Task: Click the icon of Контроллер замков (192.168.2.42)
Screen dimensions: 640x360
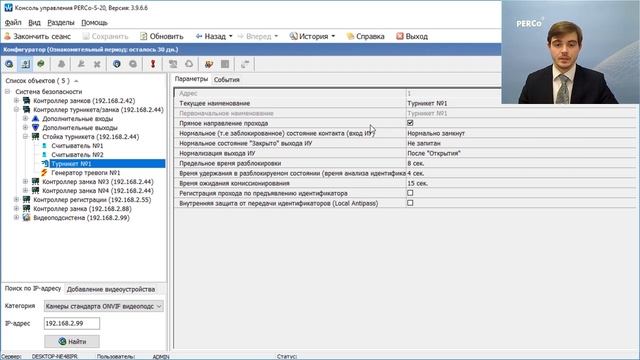Action: click(27, 100)
